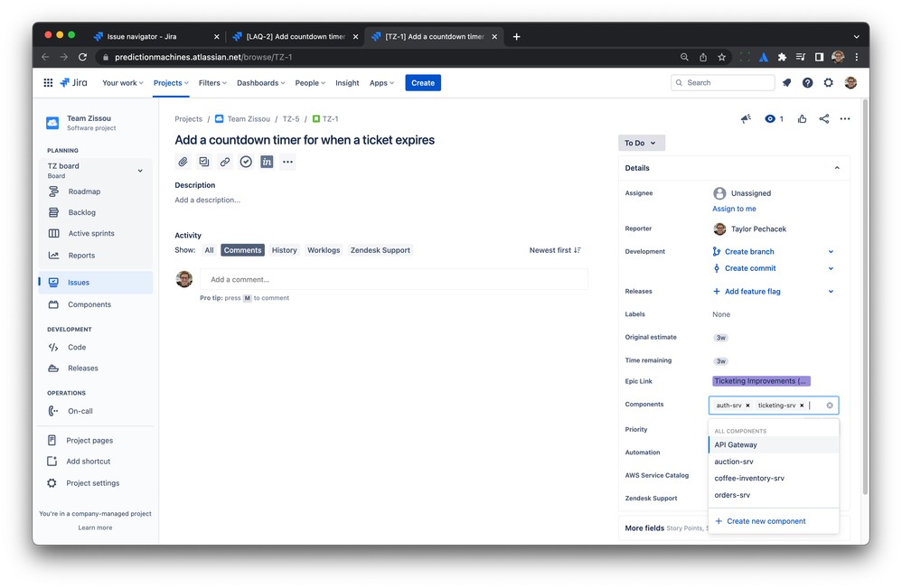Open the help question mark icon

coord(808,83)
